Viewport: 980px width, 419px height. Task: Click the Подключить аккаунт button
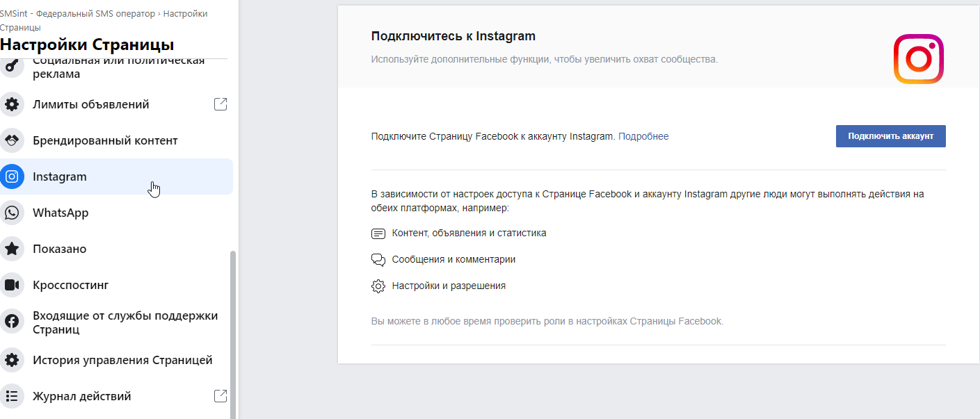pos(890,136)
